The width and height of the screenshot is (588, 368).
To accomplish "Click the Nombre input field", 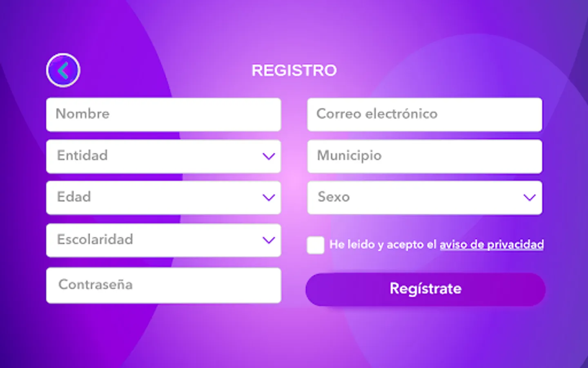I will tap(163, 114).
